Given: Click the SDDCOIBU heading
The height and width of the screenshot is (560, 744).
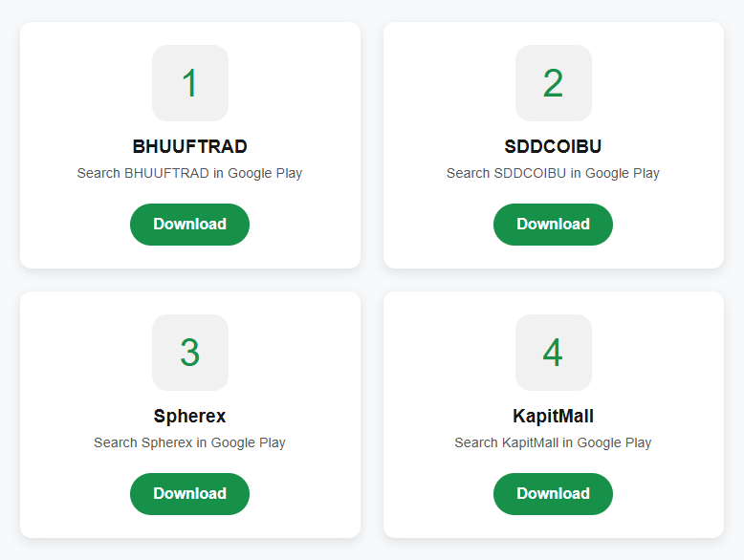Looking at the screenshot, I should point(553,146).
